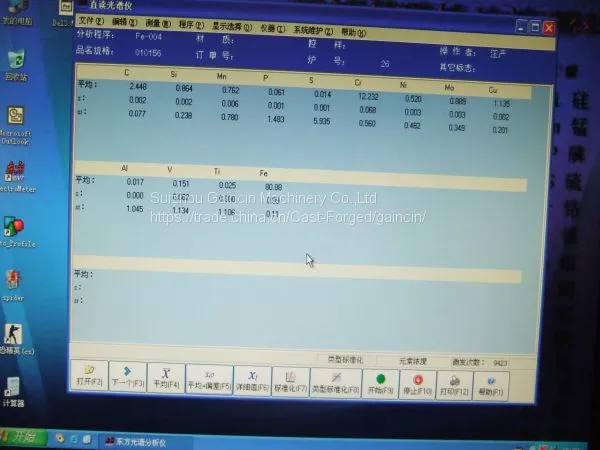Click the 类型标准化(F8) button
The height and width of the screenshot is (450, 600).
click(336, 384)
